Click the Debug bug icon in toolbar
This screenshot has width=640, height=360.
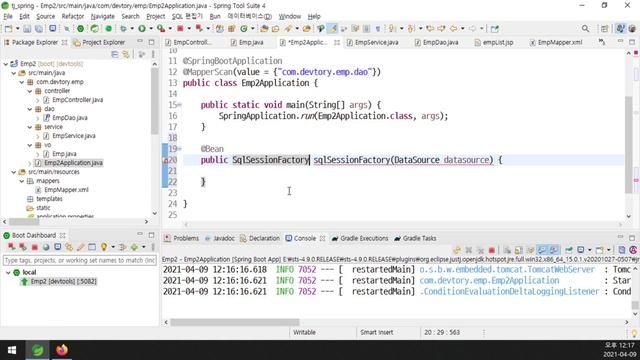[x=123, y=29]
